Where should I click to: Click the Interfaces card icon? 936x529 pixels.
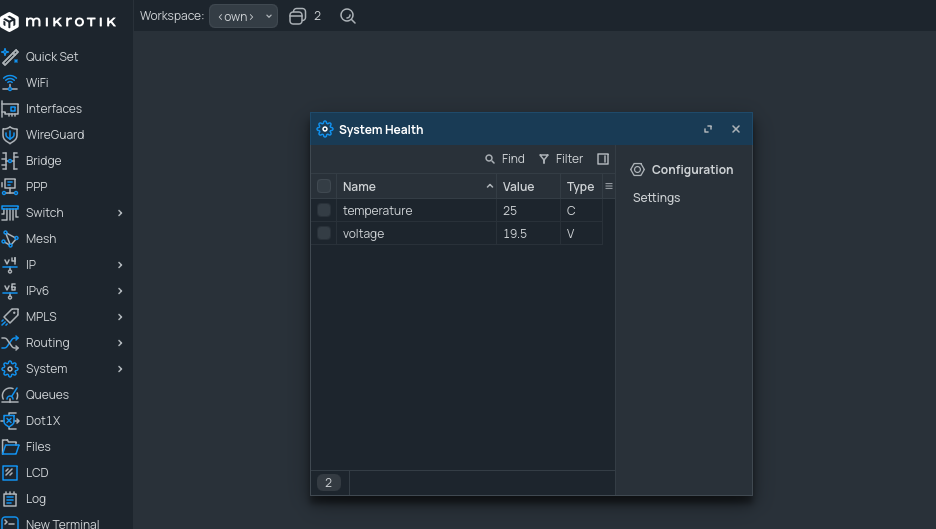[x=10, y=109]
